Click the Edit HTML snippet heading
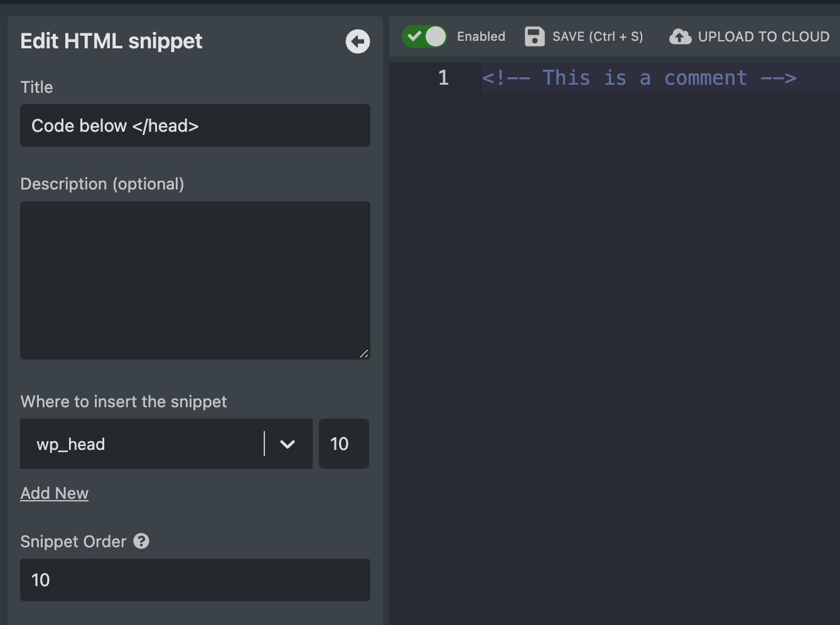The width and height of the screenshot is (840, 625). click(x=111, y=41)
